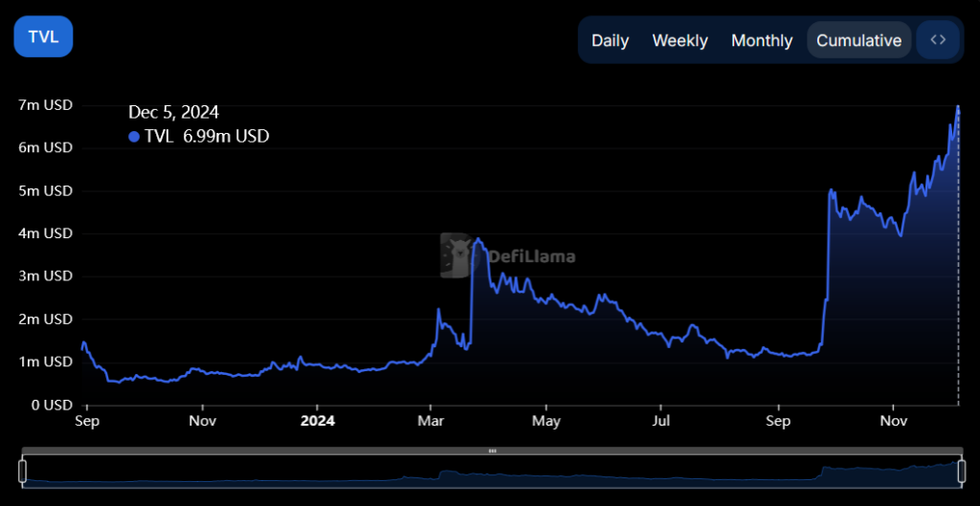Switch chart to Monthly view

tap(762, 40)
